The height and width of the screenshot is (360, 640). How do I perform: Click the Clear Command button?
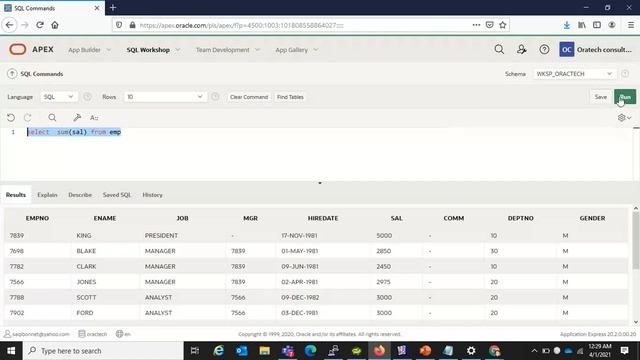coord(249,97)
